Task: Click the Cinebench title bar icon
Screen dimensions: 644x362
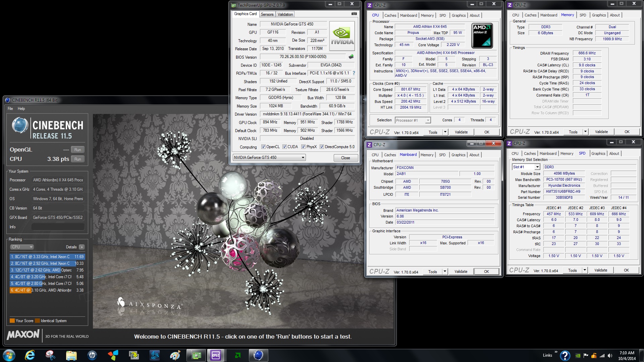Action: click(x=8, y=100)
